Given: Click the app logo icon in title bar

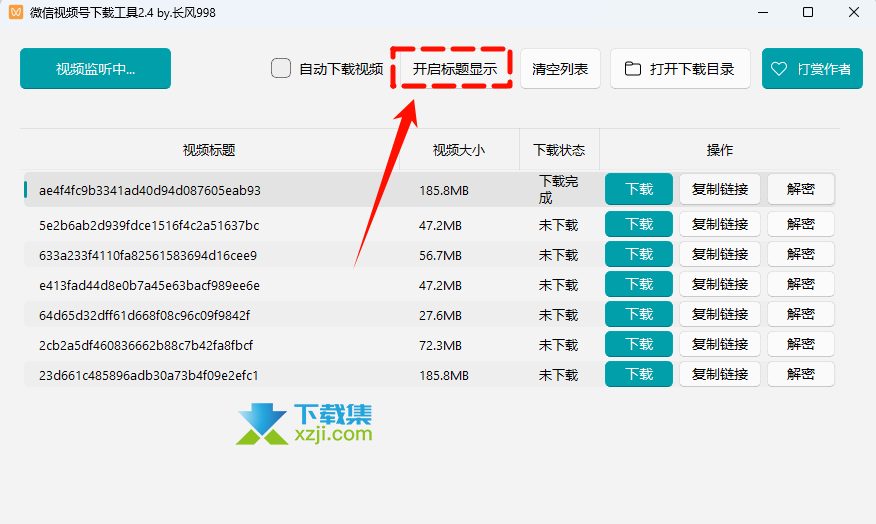Looking at the screenshot, I should pos(14,13).
